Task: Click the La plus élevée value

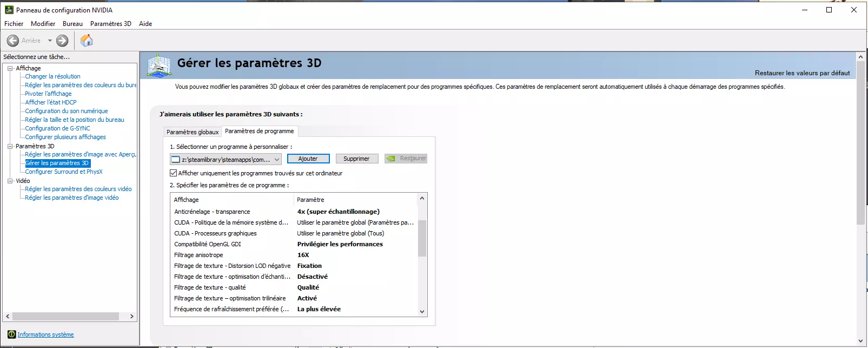Action: pyautogui.click(x=319, y=309)
